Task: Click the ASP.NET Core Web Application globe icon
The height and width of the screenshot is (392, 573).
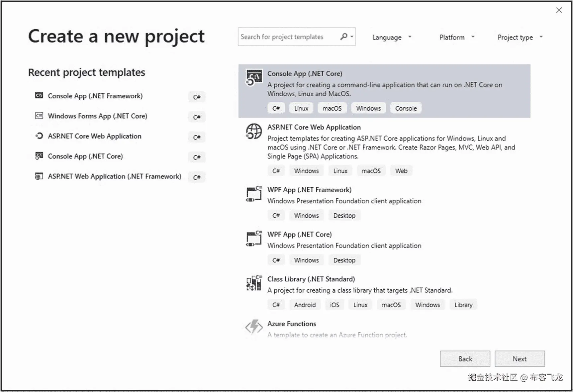Action: (x=254, y=132)
